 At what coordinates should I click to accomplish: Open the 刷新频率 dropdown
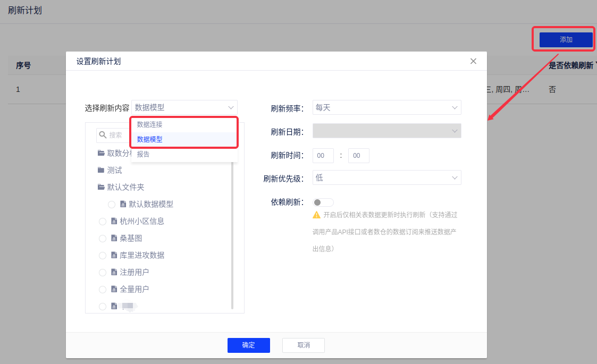tap(386, 107)
